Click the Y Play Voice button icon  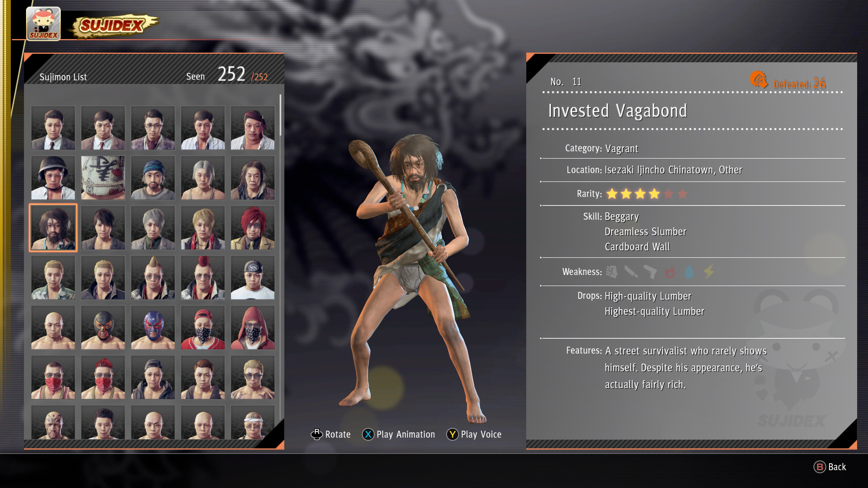click(452, 434)
